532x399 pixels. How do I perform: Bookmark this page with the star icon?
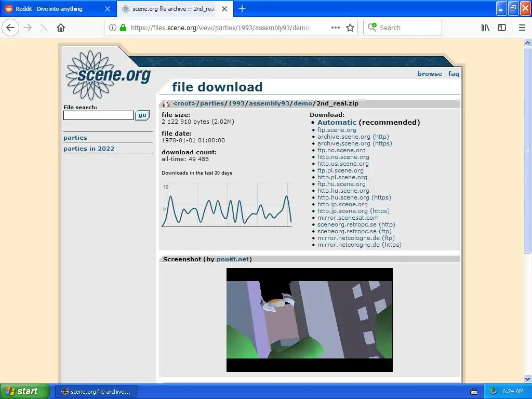(350, 28)
